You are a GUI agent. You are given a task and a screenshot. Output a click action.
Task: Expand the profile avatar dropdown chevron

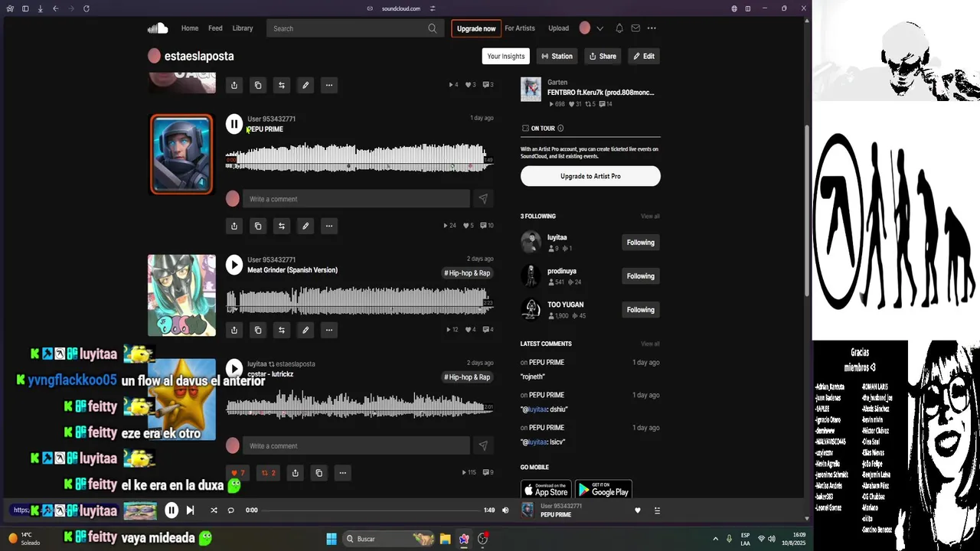coord(599,28)
